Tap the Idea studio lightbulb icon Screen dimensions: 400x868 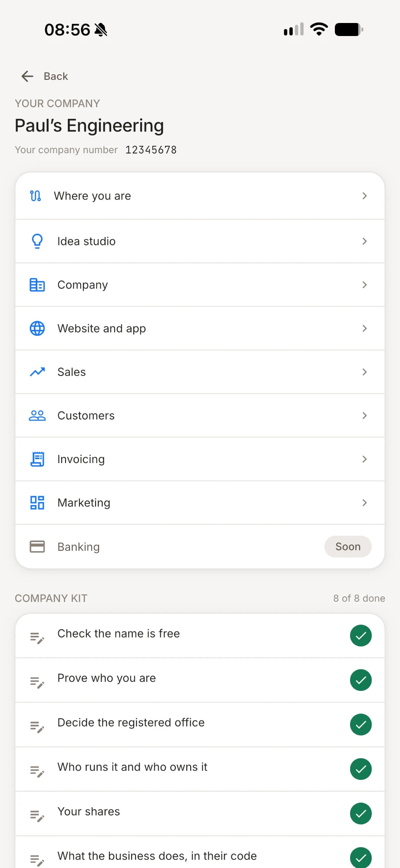pos(37,241)
